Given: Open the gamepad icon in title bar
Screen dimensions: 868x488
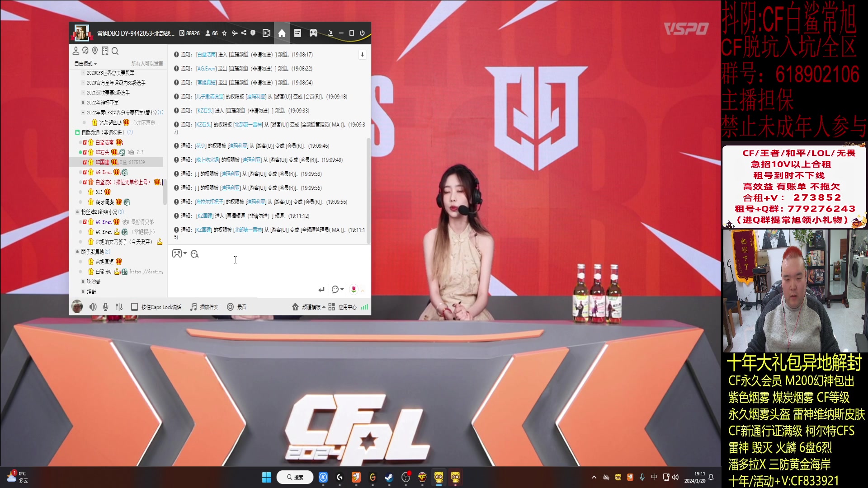Looking at the screenshot, I should tap(313, 33).
